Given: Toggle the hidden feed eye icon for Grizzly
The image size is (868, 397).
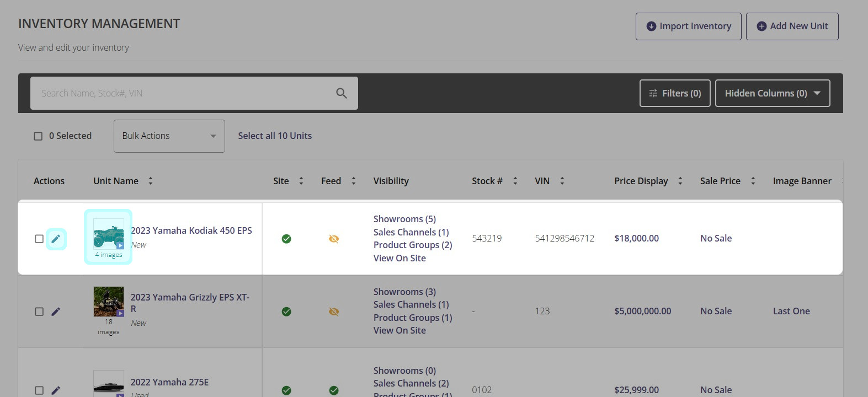Looking at the screenshot, I should click(x=334, y=312).
